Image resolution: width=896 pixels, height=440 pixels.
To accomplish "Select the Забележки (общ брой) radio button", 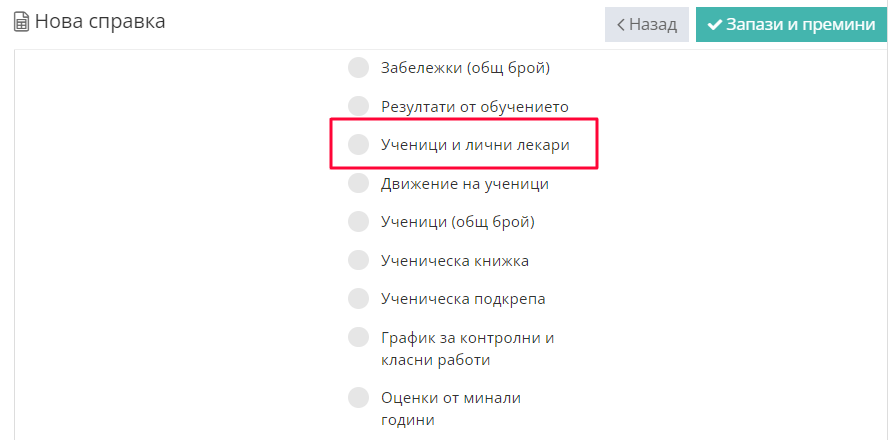I will [358, 68].
